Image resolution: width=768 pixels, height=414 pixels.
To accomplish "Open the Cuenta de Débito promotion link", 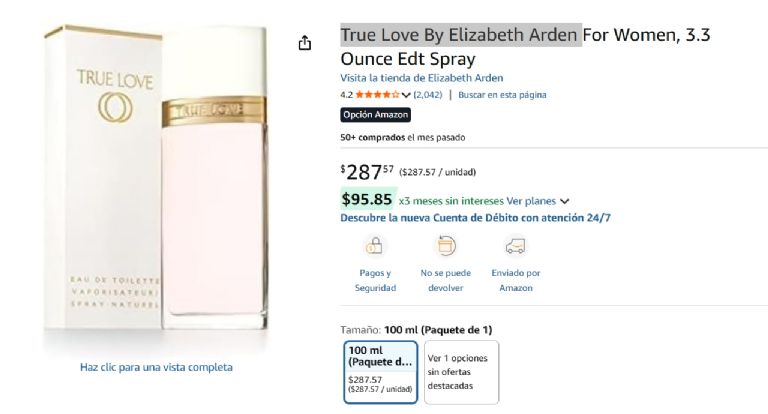I will tap(475, 217).
